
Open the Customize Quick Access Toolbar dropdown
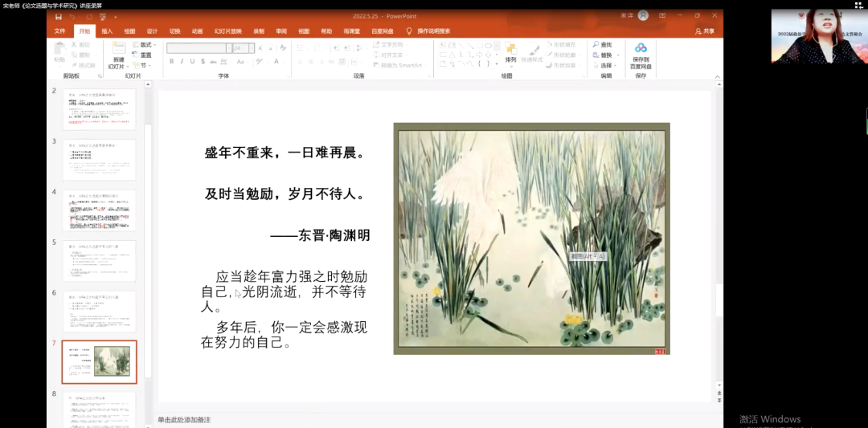(116, 17)
